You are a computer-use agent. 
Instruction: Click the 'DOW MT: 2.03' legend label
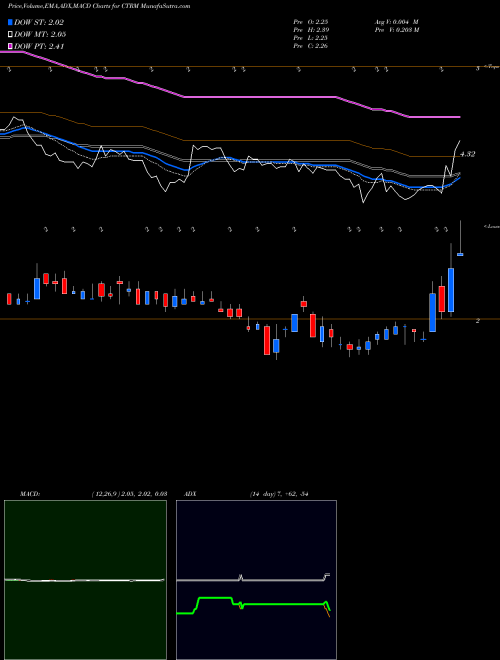(40, 34)
